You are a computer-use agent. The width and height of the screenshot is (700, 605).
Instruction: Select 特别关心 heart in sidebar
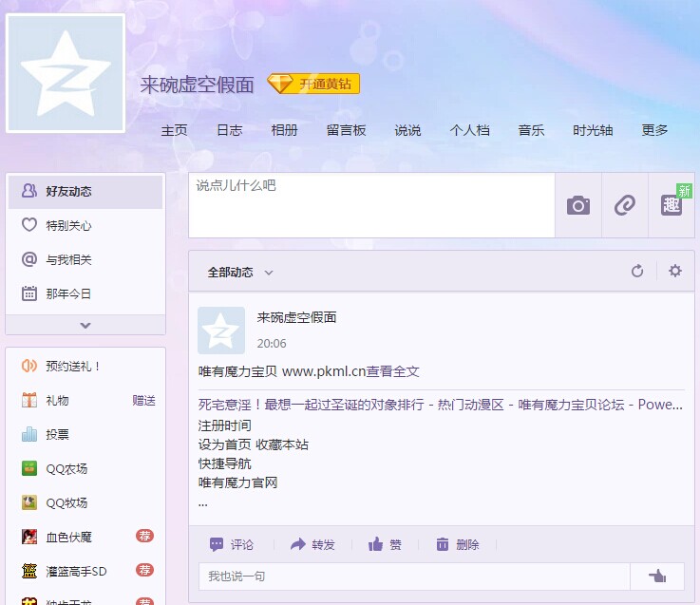point(29,225)
